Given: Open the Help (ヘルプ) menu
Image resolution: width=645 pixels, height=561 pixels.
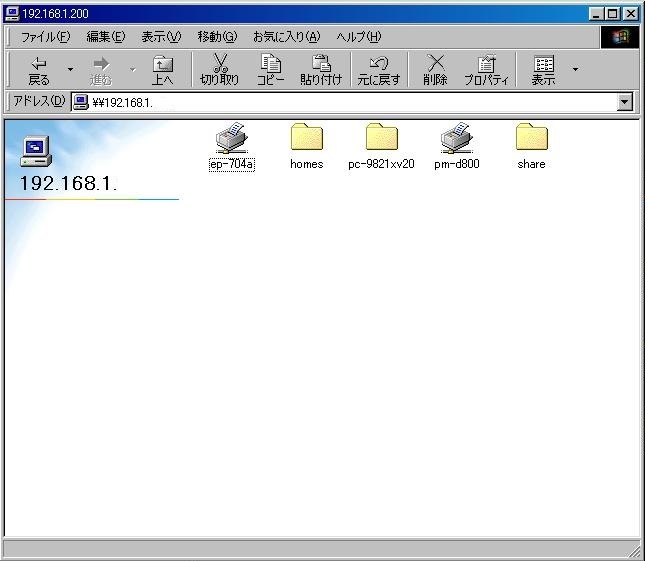Looking at the screenshot, I should 358,37.
